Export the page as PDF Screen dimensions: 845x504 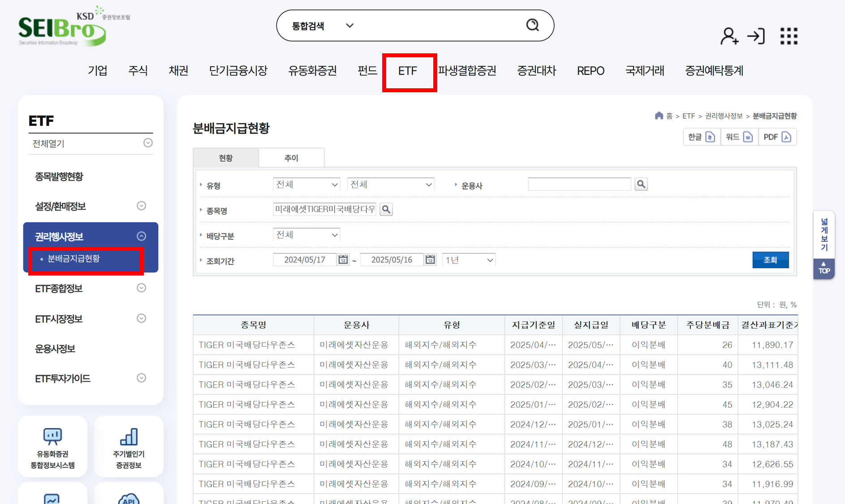777,137
